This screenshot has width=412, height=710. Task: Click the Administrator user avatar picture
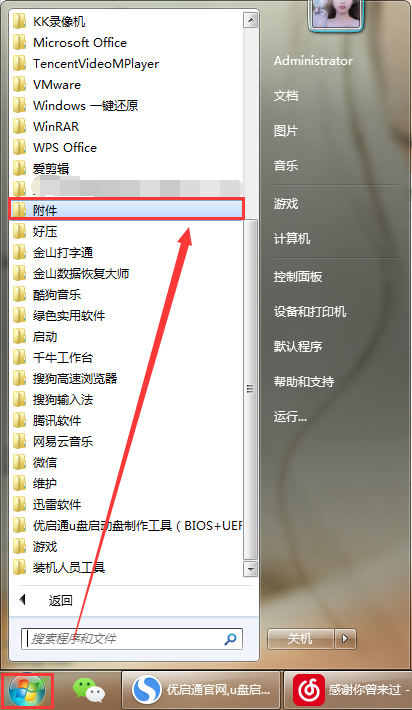tap(336, 14)
